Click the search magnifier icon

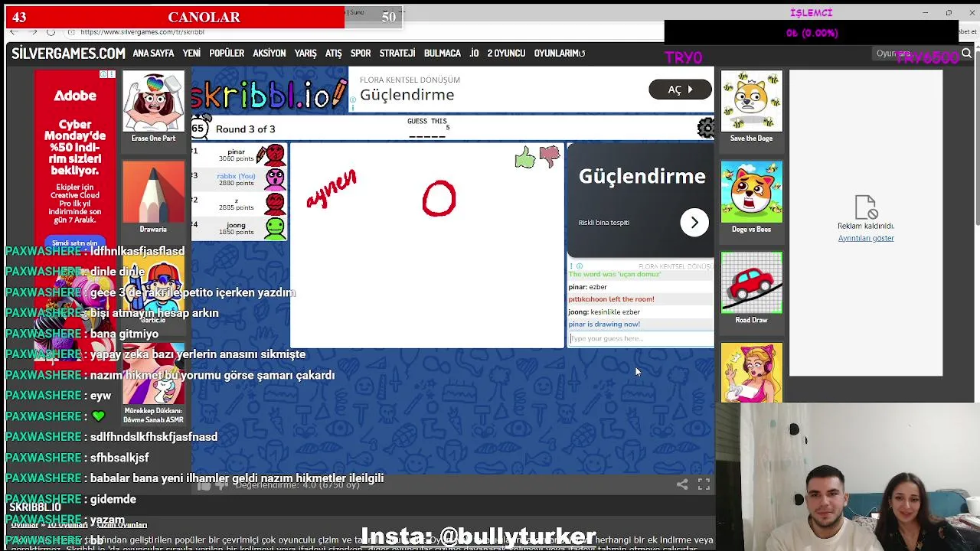[966, 54]
